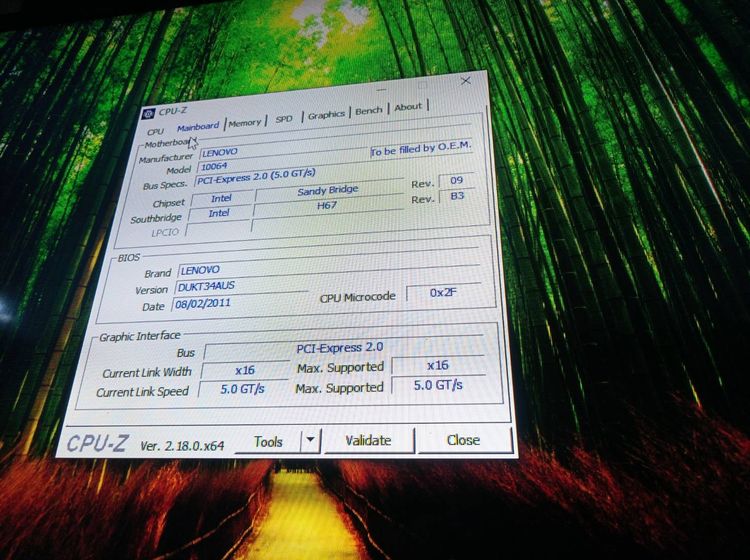Go to the Graphics tab
This screenshot has width=750, height=560.
326,115
